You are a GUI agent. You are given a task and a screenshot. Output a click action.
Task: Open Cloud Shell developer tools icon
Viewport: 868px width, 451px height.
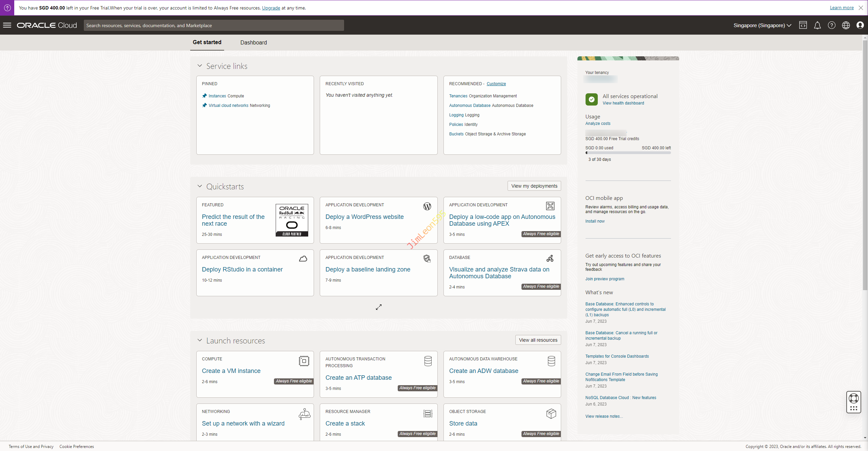click(x=803, y=25)
